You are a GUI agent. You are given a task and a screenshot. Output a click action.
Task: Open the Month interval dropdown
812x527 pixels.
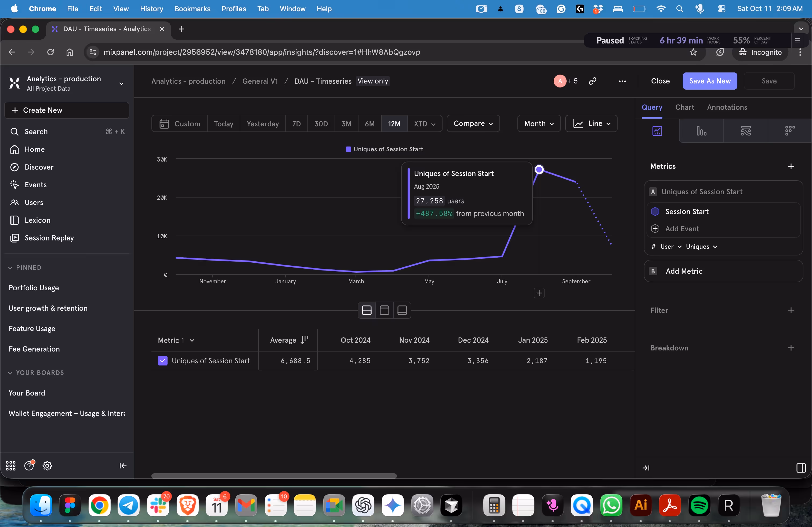tap(539, 123)
